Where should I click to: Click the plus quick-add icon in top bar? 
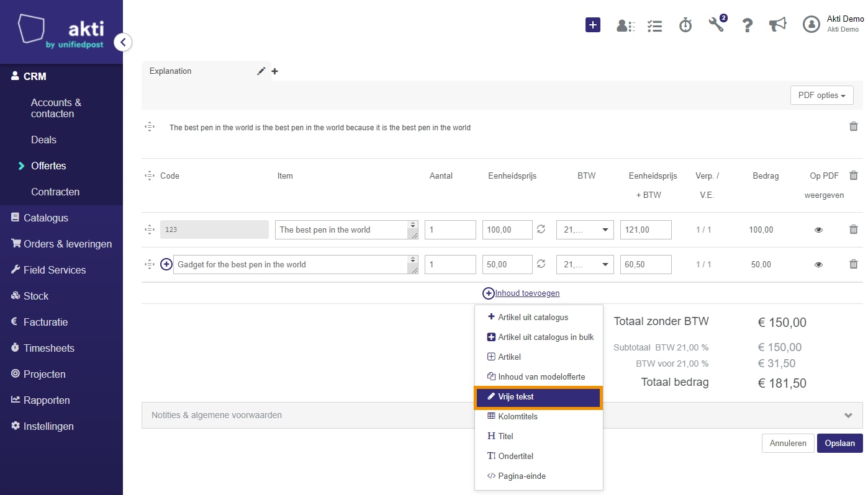coord(593,25)
